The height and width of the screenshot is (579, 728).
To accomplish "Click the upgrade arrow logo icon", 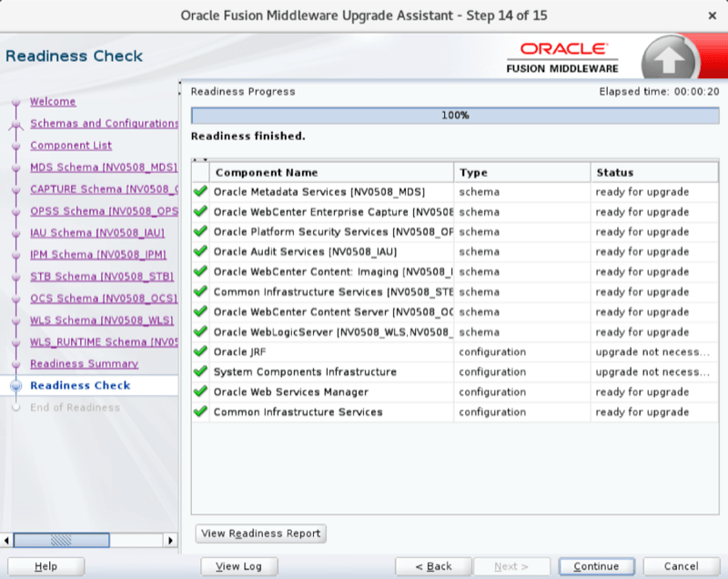I will pyautogui.click(x=669, y=59).
